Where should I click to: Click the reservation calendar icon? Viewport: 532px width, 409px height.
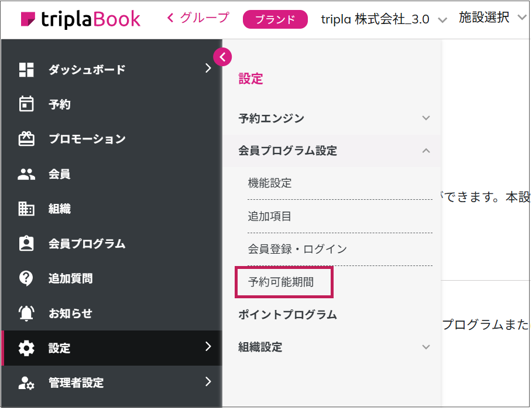[26, 104]
